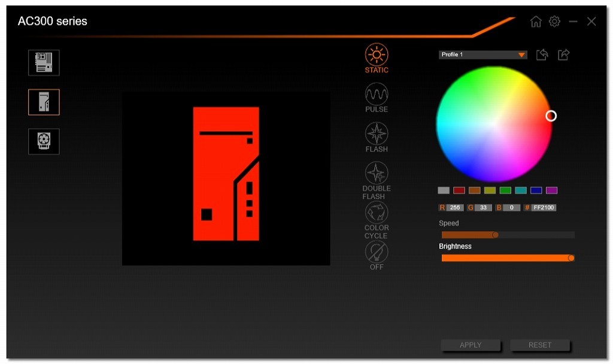Pick the yellow color swatch

click(490, 190)
